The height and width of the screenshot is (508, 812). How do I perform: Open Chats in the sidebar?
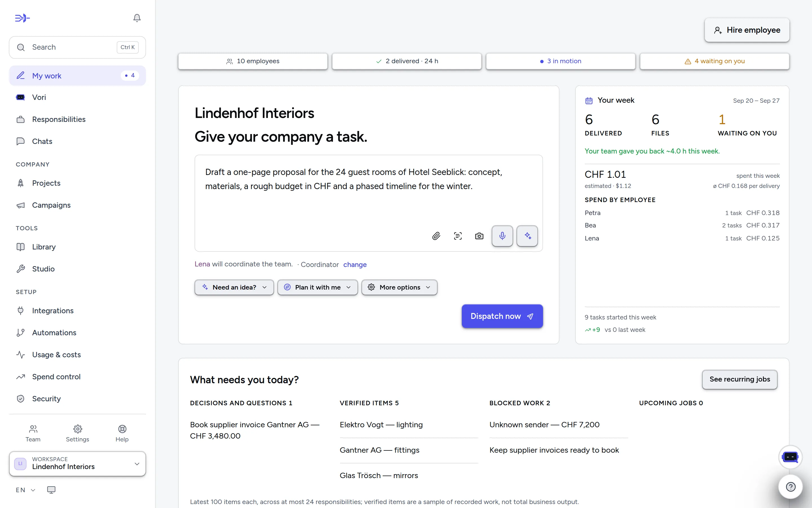[x=78, y=141]
